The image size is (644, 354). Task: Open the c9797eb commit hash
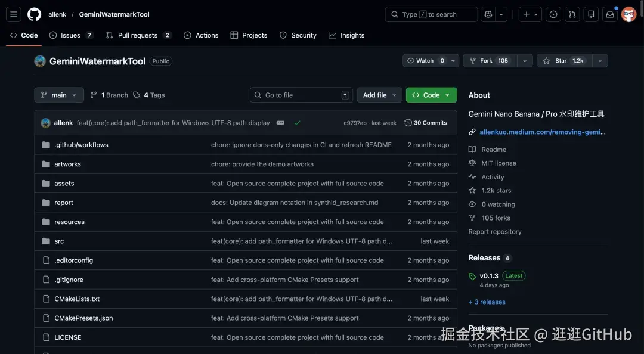355,123
